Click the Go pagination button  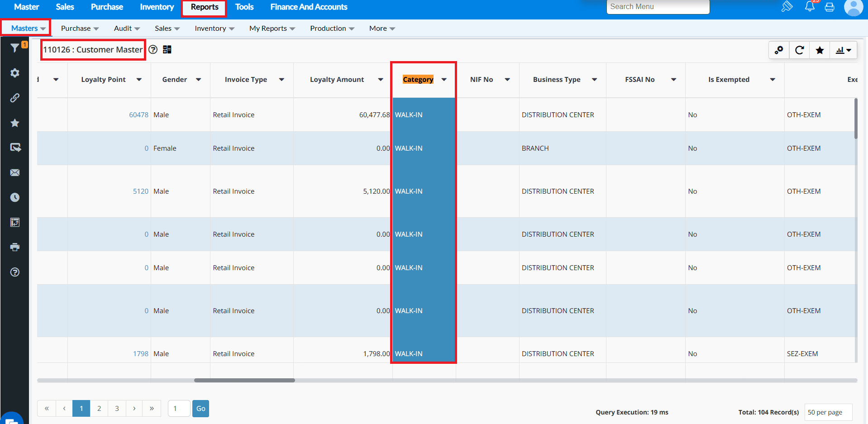tap(200, 409)
